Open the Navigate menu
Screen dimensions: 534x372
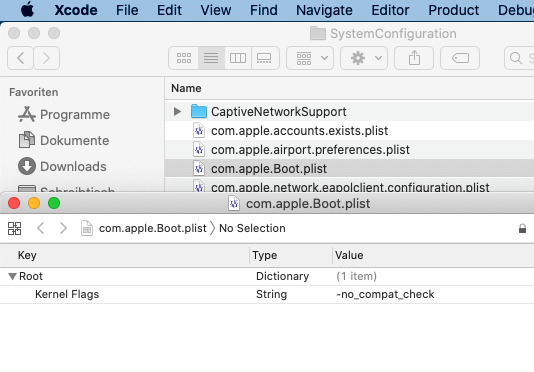324,10
